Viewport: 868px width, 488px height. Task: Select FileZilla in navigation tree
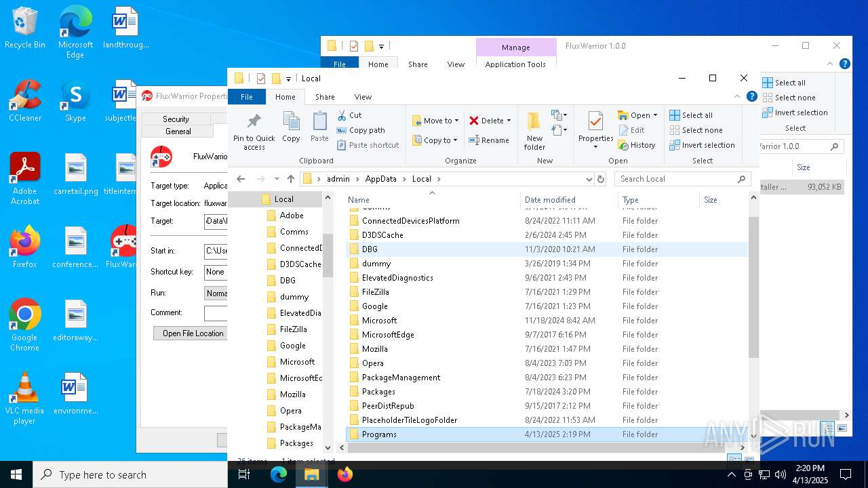(293, 329)
